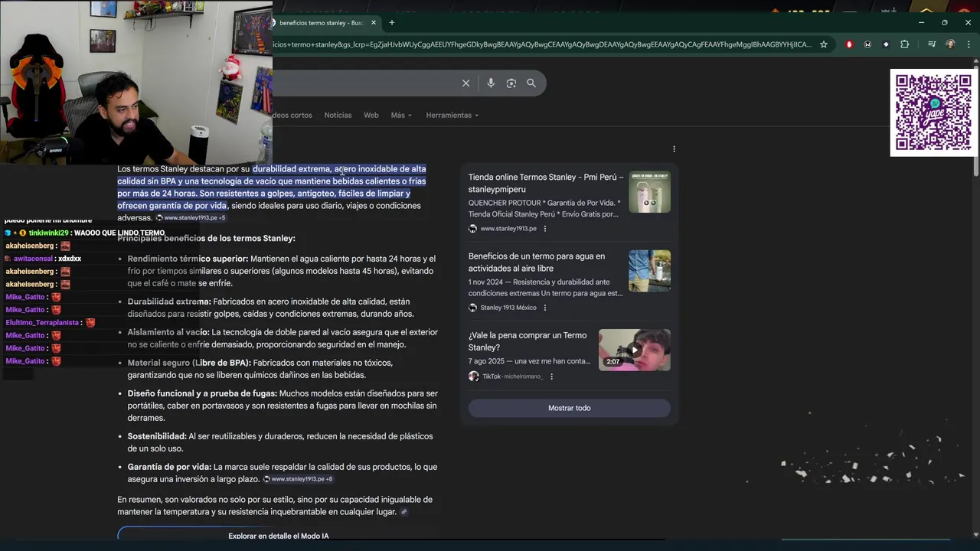Click chat username tinkiwinki29
The width and height of the screenshot is (980, 551).
49,233
